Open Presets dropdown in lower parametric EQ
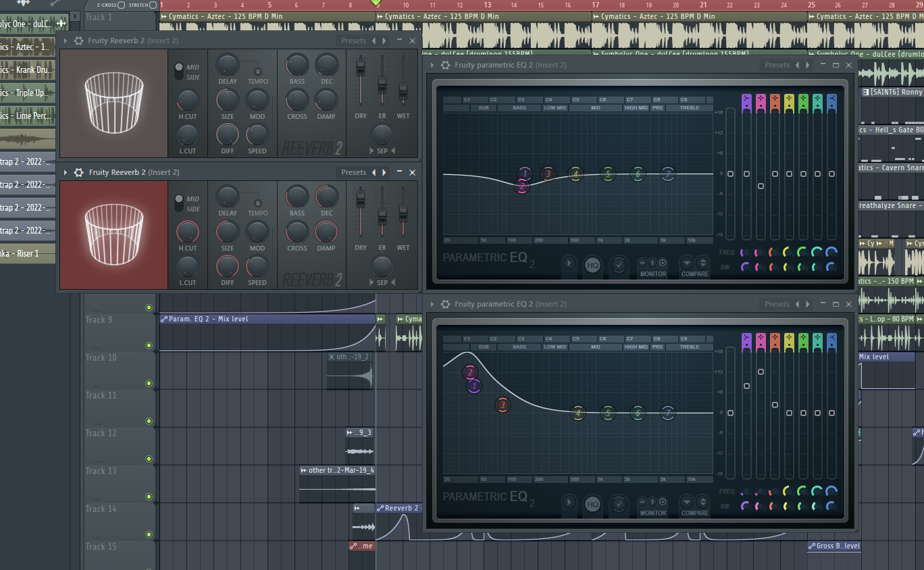Viewport: 924px width, 570px height. click(777, 304)
